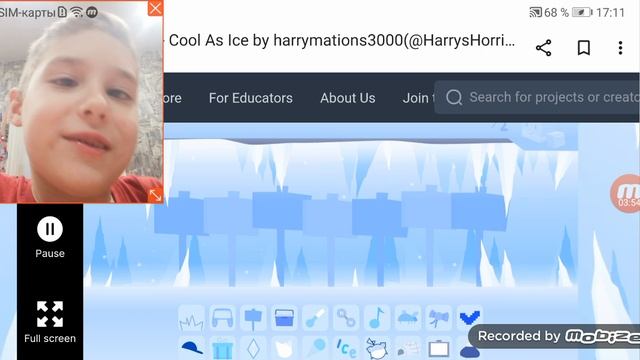Select the faint snowball fence icon
640x360 pixels.
pos(408,348)
